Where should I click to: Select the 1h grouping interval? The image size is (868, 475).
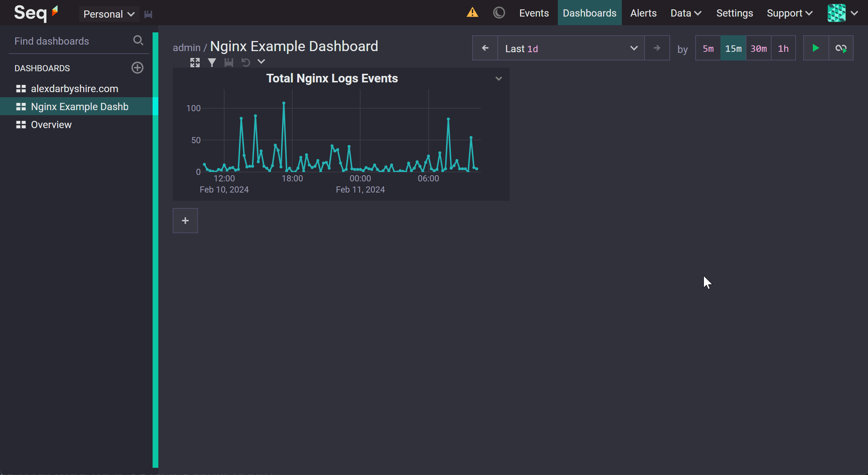pos(783,48)
